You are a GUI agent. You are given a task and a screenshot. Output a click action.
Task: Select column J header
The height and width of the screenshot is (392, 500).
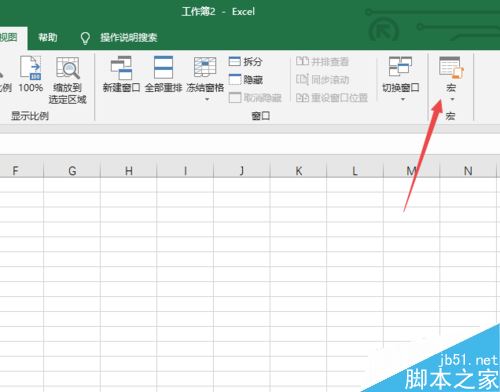pyautogui.click(x=242, y=171)
